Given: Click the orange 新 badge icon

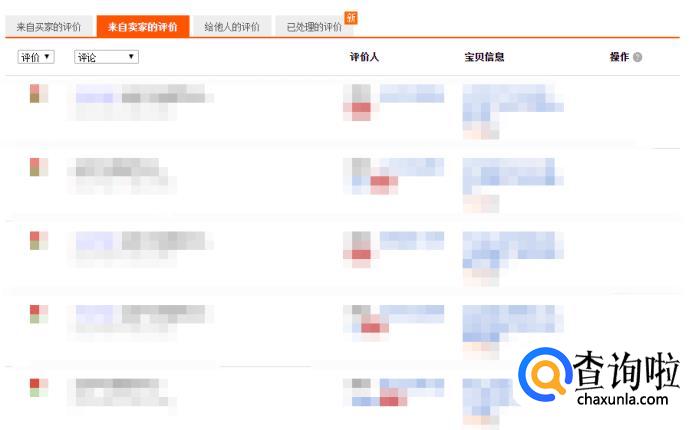Looking at the screenshot, I should [x=351, y=18].
